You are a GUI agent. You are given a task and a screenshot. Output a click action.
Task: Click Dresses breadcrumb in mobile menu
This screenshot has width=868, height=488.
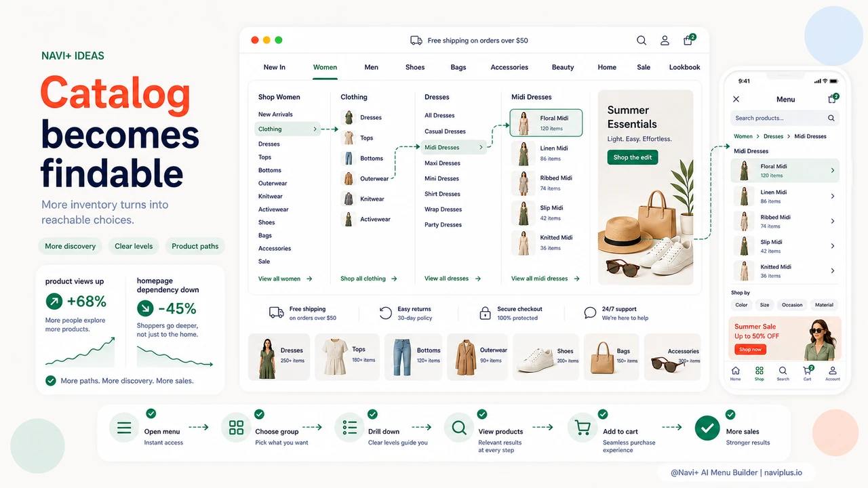pos(774,136)
